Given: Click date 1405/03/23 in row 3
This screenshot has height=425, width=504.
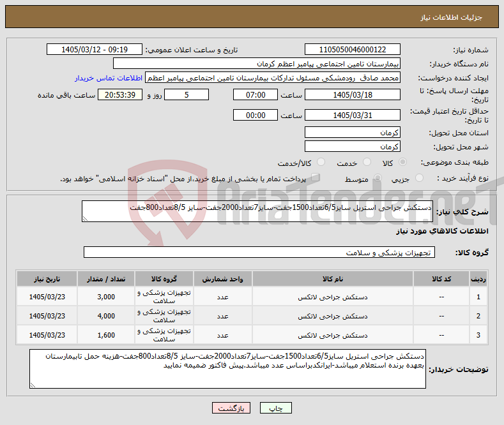Looking at the screenshot, I should (47, 335).
